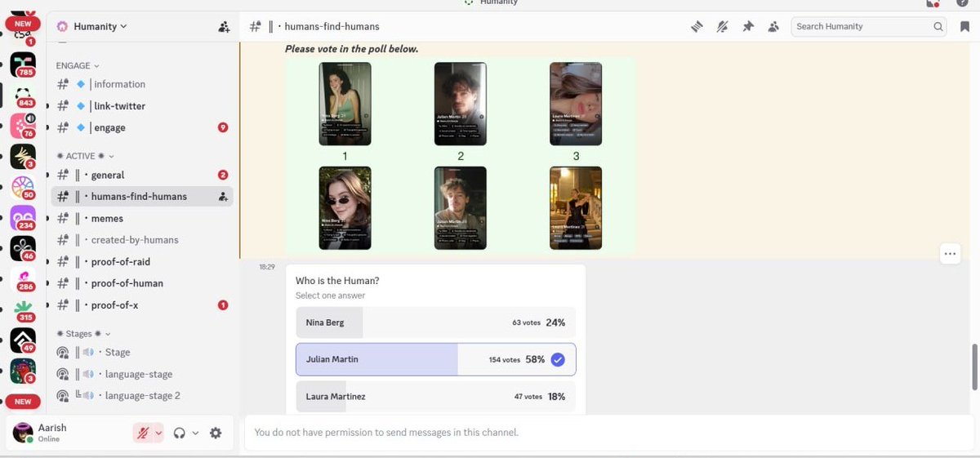Open poll image numbered 3
The width and height of the screenshot is (980, 458).
[576, 104]
